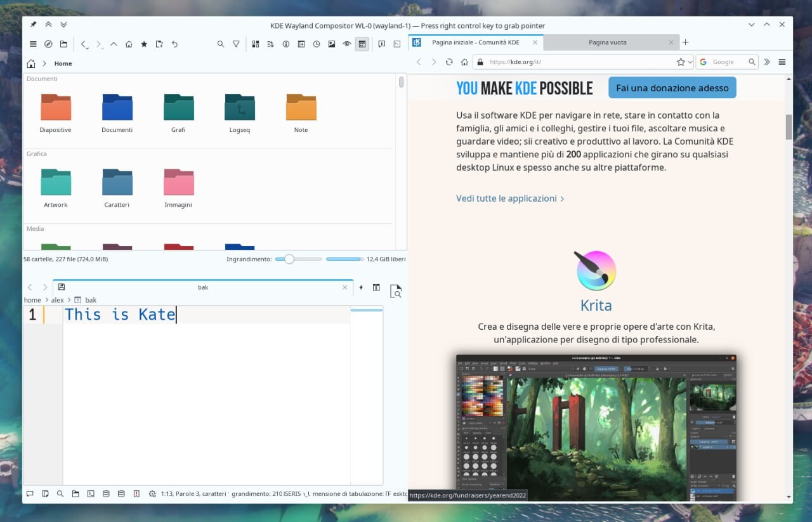
Task: Open a new browser tab with plus button
Action: [x=685, y=42]
